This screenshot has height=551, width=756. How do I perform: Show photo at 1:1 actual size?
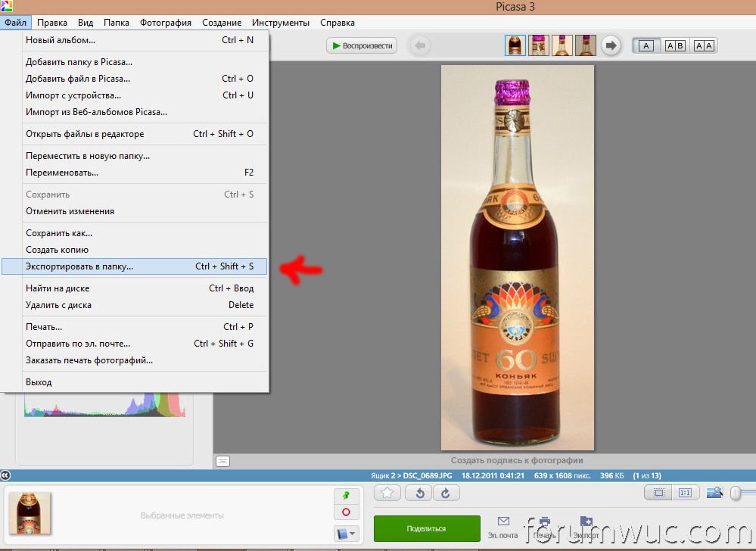pos(685,493)
